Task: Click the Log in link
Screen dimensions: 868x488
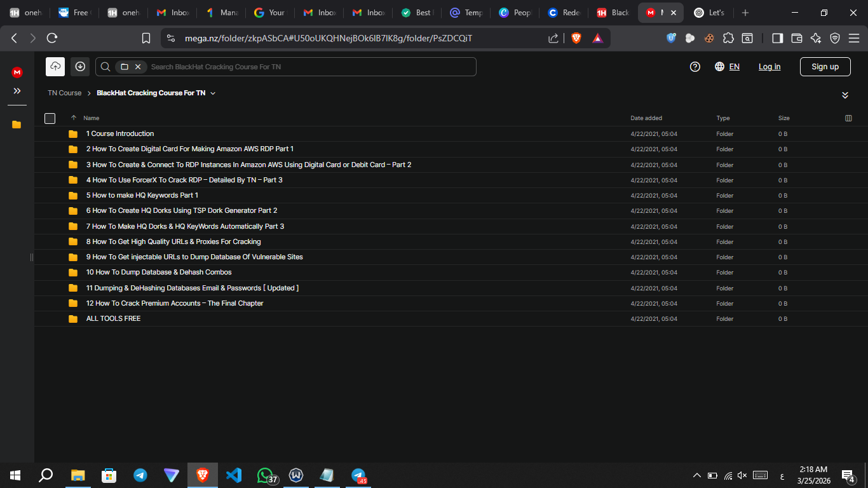Action: click(x=769, y=67)
